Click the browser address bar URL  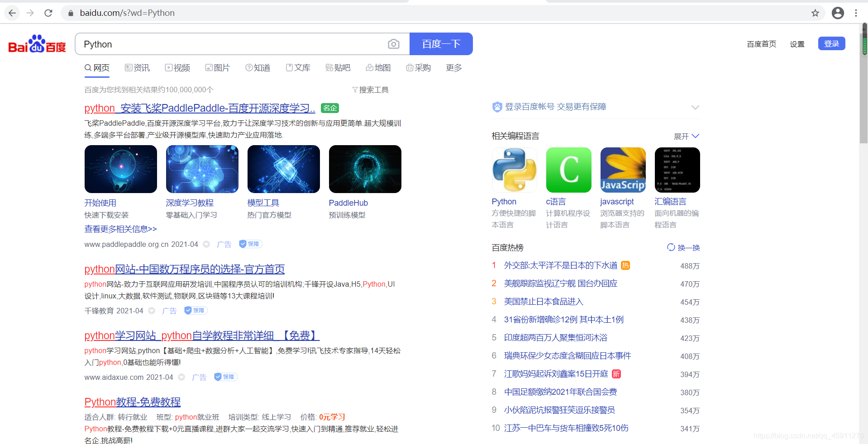coord(127,13)
